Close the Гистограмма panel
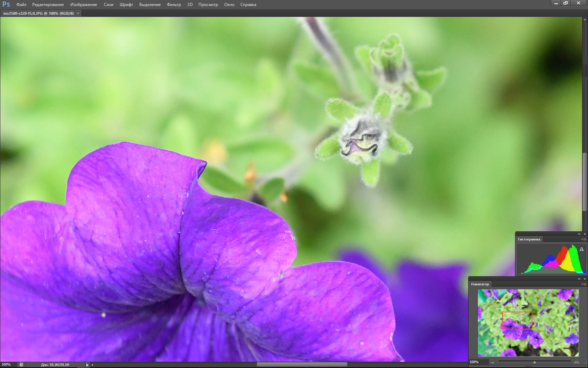 click(x=584, y=234)
